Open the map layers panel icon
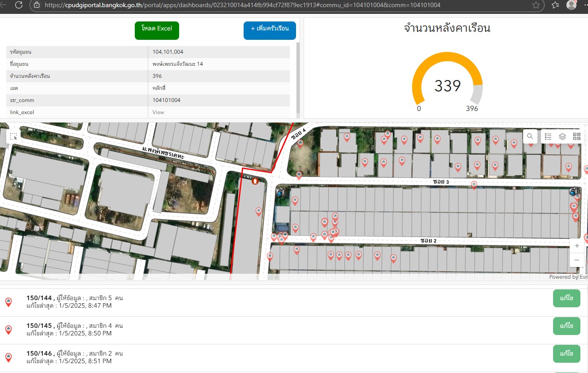This screenshot has height=373, width=588. 562,136
